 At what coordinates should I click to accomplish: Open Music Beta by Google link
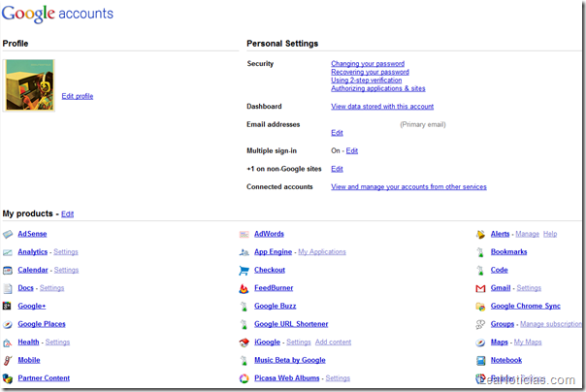(290, 360)
